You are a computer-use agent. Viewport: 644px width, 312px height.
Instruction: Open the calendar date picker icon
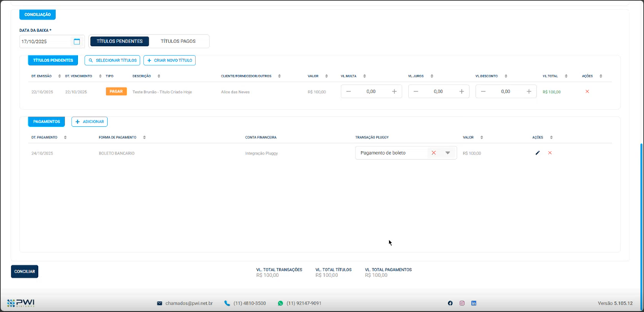point(76,42)
